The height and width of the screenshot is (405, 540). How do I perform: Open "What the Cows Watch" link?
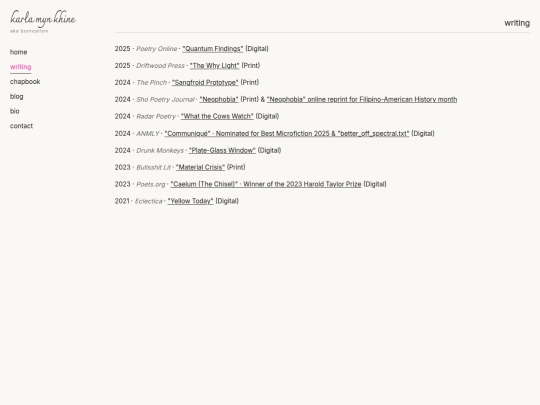pyautogui.click(x=217, y=116)
